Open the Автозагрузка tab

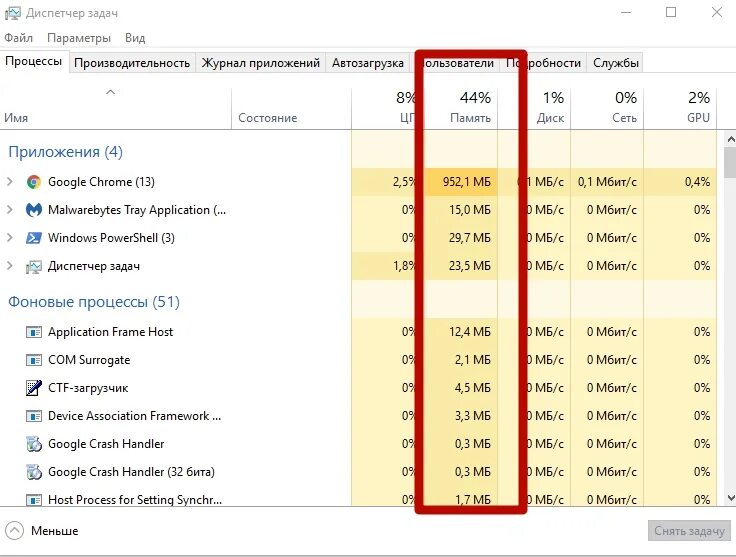point(368,63)
